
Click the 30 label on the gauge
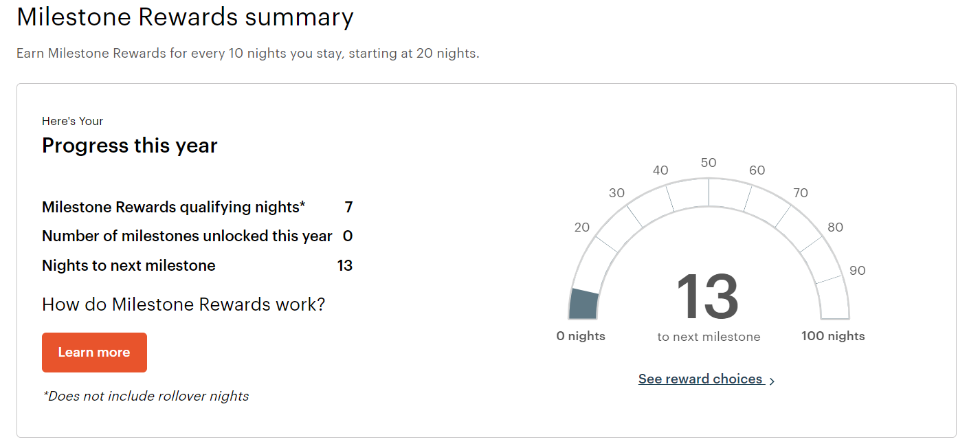(x=616, y=193)
